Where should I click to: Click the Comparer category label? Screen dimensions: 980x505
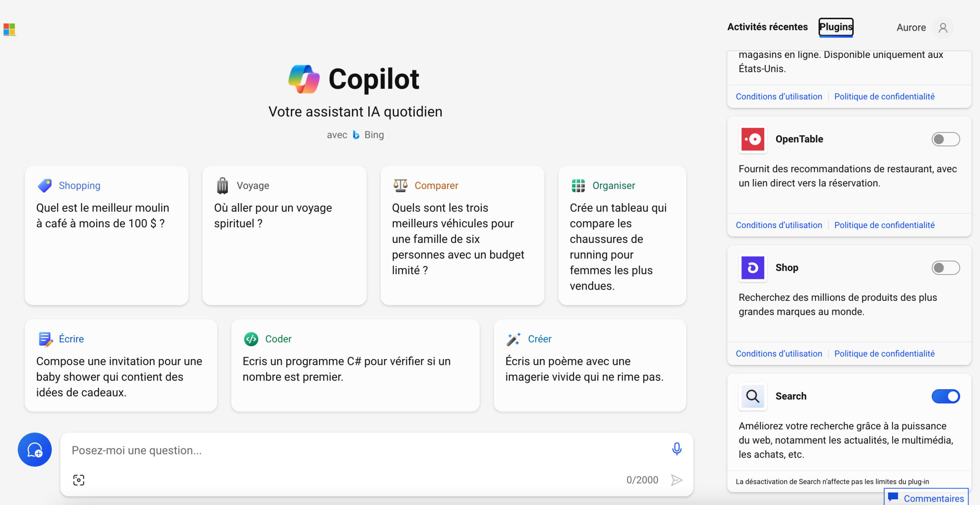pos(436,185)
